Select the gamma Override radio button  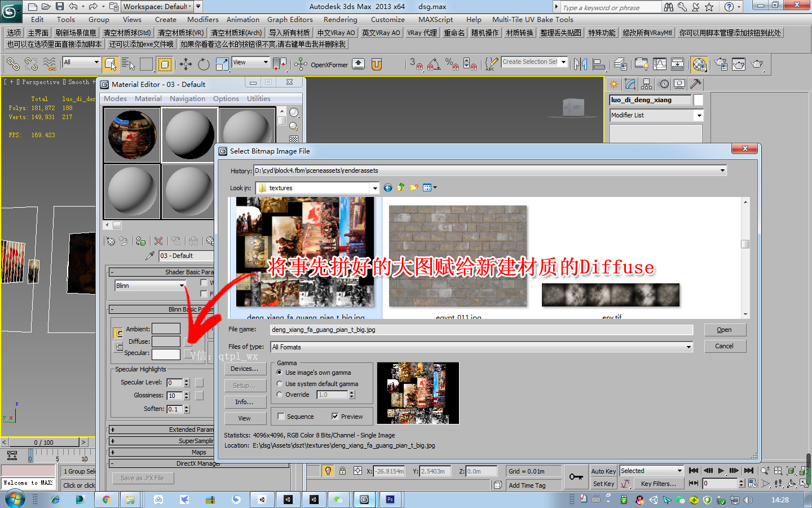pyautogui.click(x=280, y=395)
